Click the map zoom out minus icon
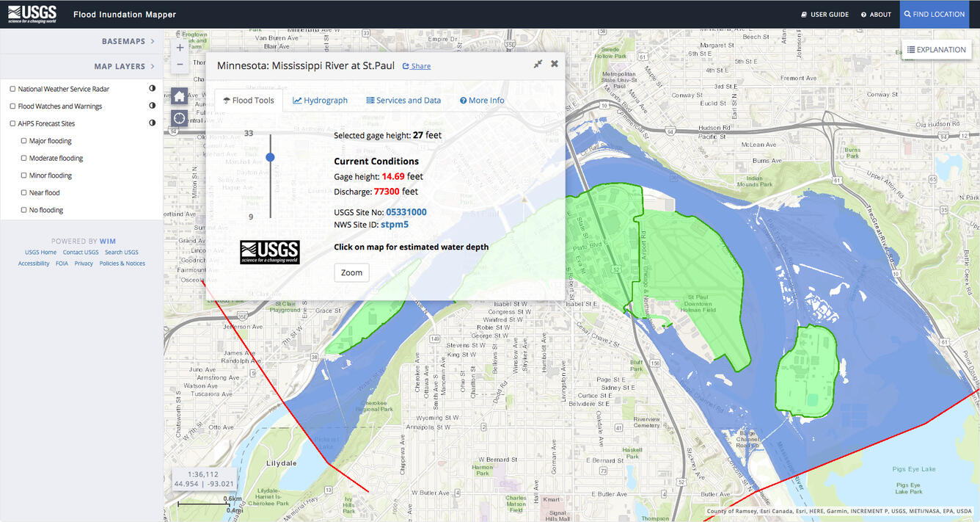 [180, 63]
